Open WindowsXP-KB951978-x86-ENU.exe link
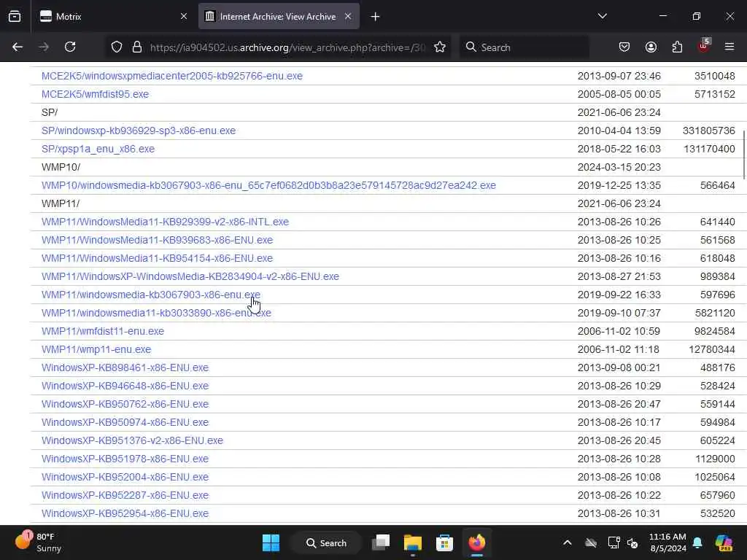 [125, 459]
